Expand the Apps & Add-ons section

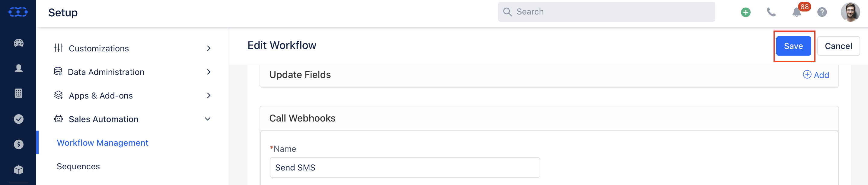click(133, 96)
